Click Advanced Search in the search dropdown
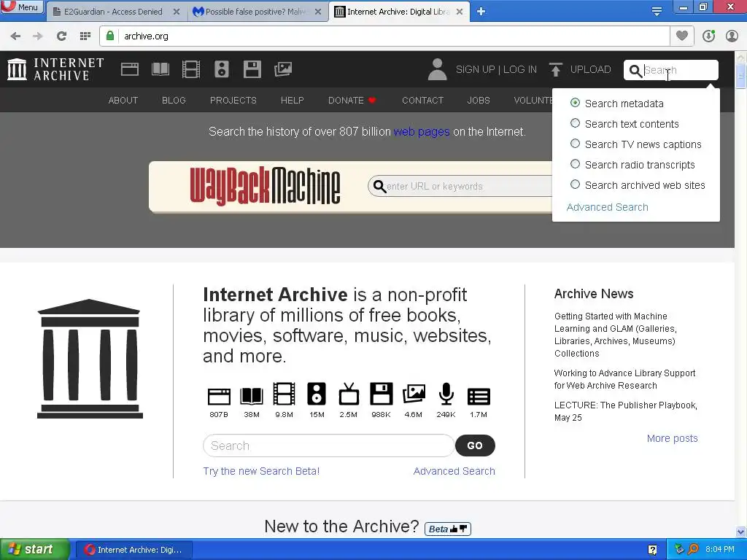This screenshot has width=747, height=560. [608, 207]
